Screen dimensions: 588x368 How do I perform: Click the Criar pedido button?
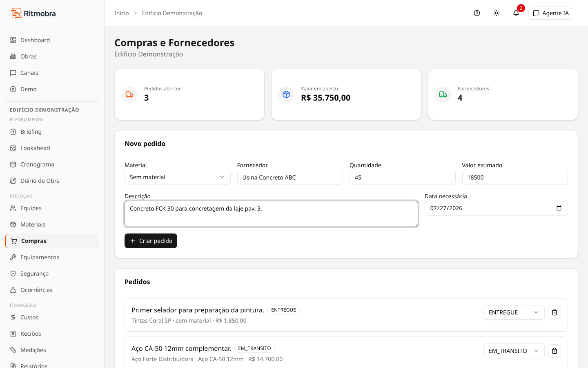coord(151,241)
